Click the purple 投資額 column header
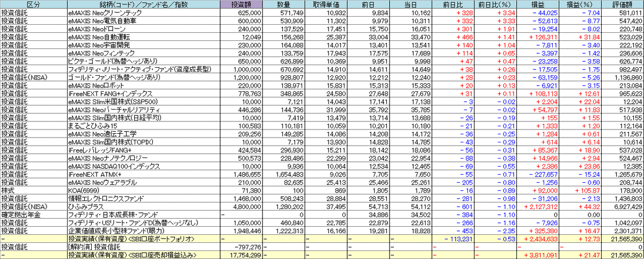 pos(243,4)
